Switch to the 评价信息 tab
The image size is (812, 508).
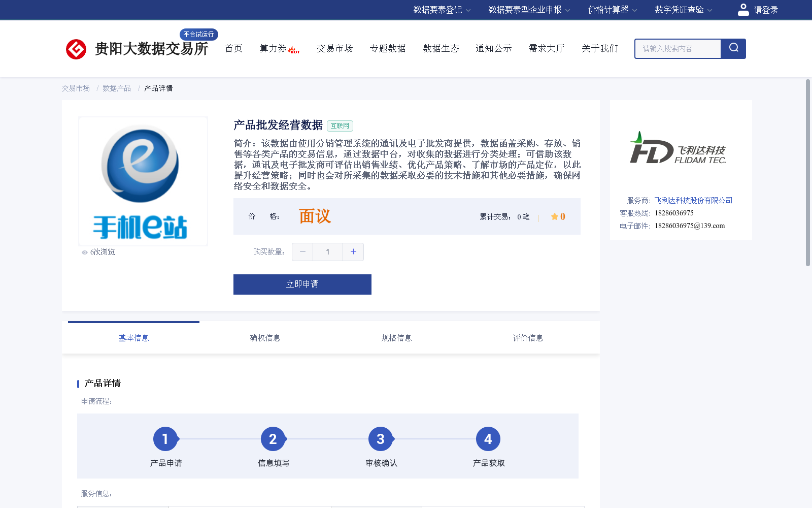[528, 338]
